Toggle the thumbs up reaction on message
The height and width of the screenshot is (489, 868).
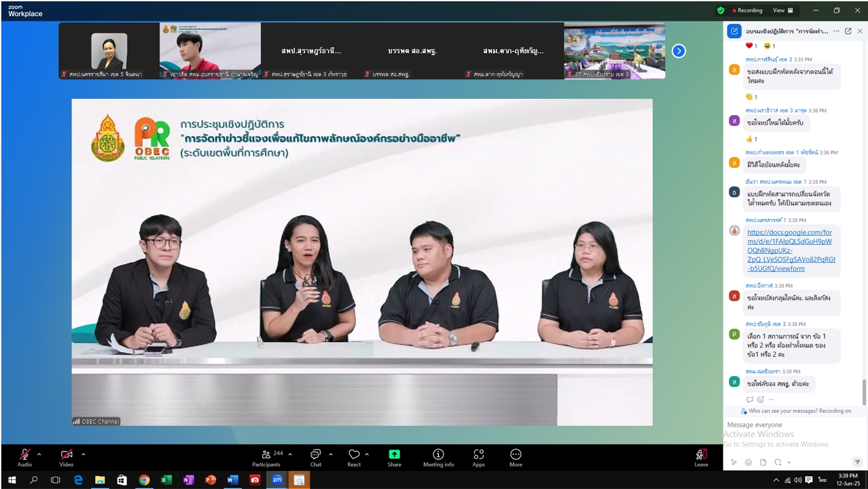click(x=752, y=139)
